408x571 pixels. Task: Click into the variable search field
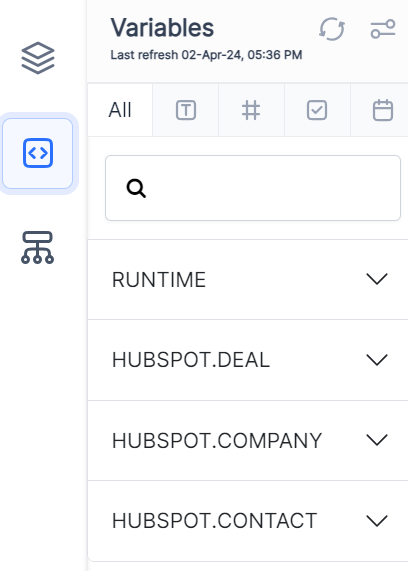pyautogui.click(x=253, y=188)
